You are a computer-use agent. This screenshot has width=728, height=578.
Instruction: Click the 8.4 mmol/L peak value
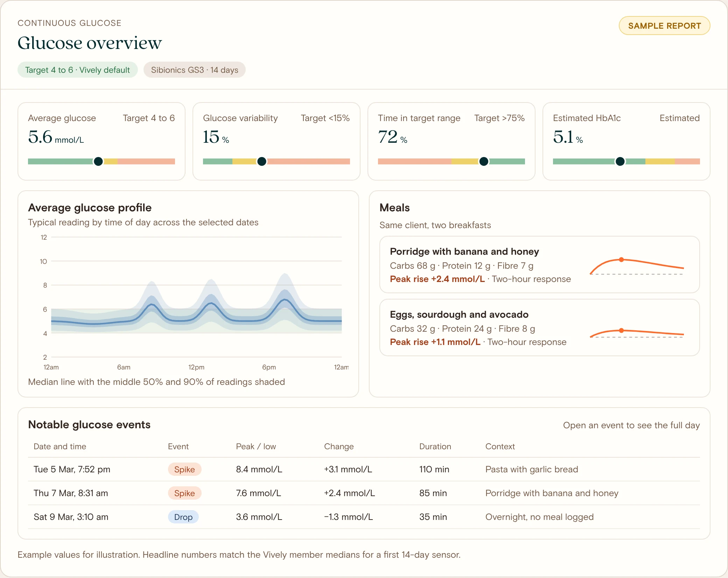point(259,469)
